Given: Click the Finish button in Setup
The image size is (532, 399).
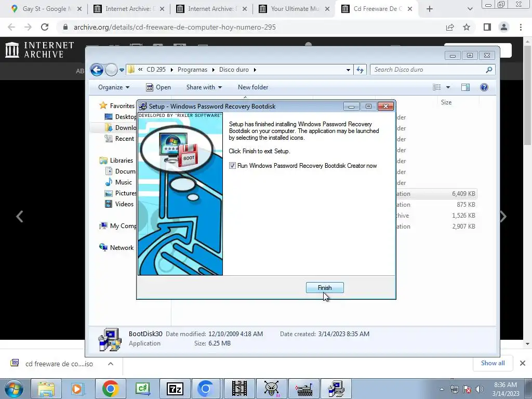Looking at the screenshot, I should tap(325, 287).
